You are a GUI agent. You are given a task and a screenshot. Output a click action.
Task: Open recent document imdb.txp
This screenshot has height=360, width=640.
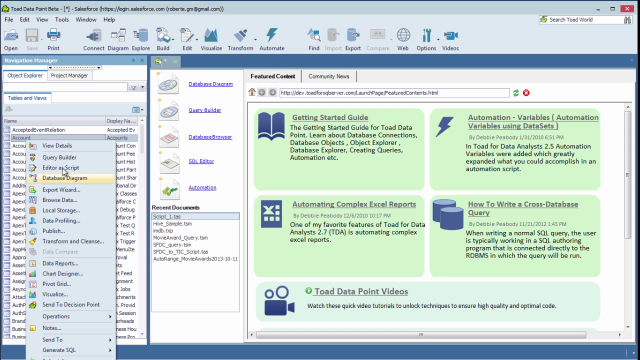163,231
